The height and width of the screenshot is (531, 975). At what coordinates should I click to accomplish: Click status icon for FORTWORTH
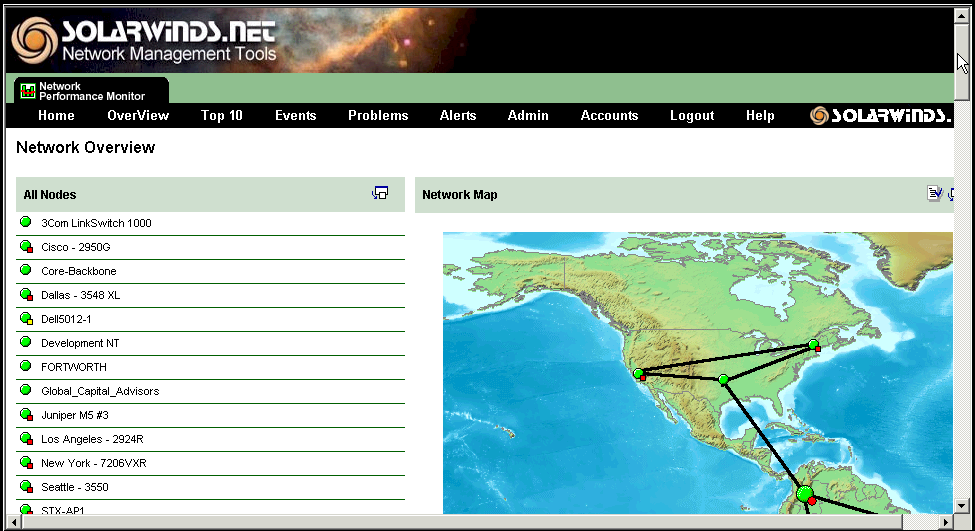pos(25,366)
